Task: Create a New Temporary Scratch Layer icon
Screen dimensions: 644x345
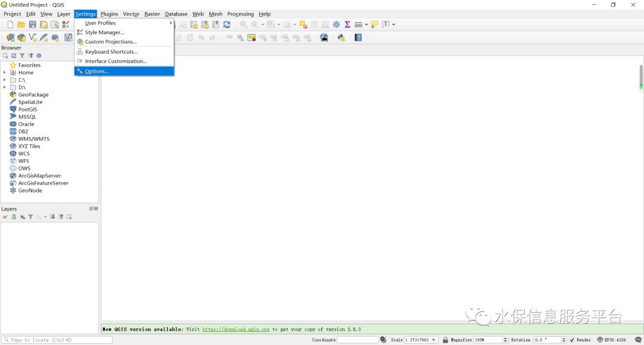Action: pyautogui.click(x=55, y=38)
